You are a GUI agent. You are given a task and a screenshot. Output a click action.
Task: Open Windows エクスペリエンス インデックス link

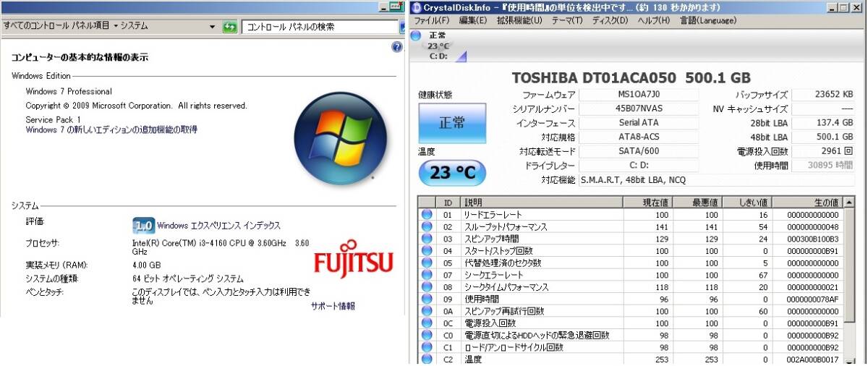[218, 226]
